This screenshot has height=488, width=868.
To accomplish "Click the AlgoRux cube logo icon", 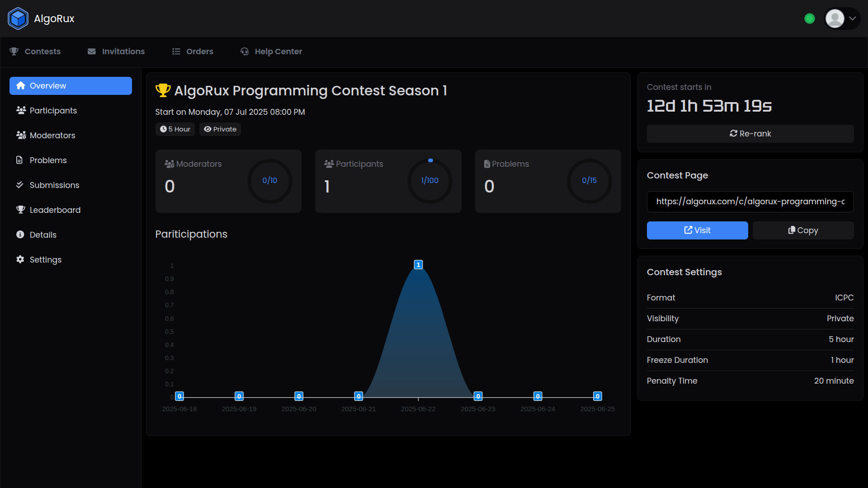I will [x=18, y=19].
